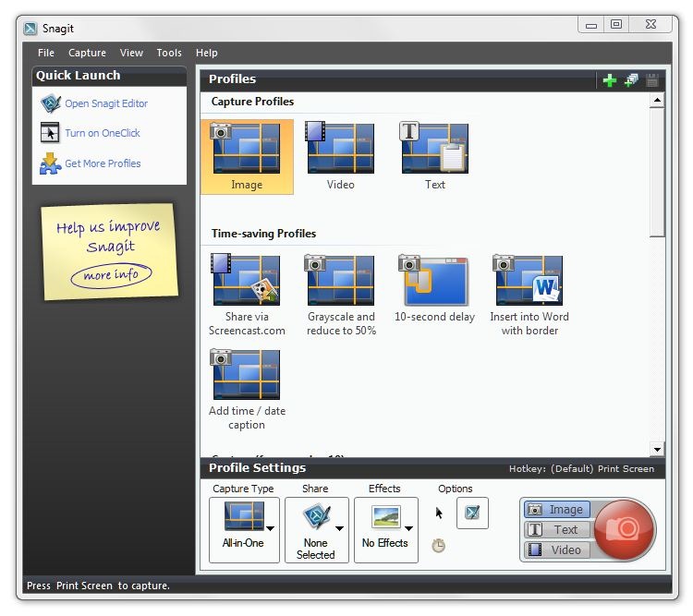Maximize the Snagit window
The width and height of the screenshot is (693, 616).
pos(616,25)
